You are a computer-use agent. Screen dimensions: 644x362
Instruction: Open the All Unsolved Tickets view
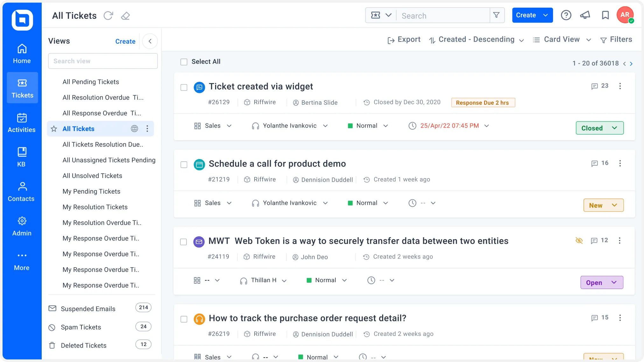pyautogui.click(x=93, y=176)
